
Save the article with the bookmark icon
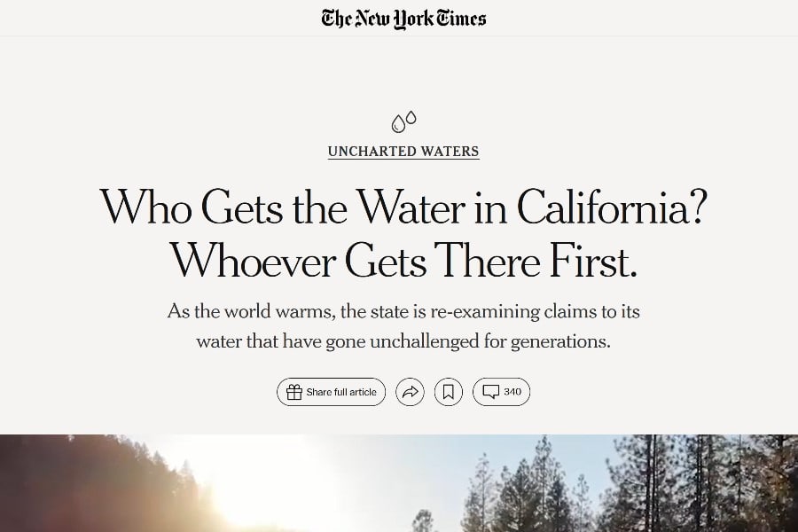coord(449,392)
